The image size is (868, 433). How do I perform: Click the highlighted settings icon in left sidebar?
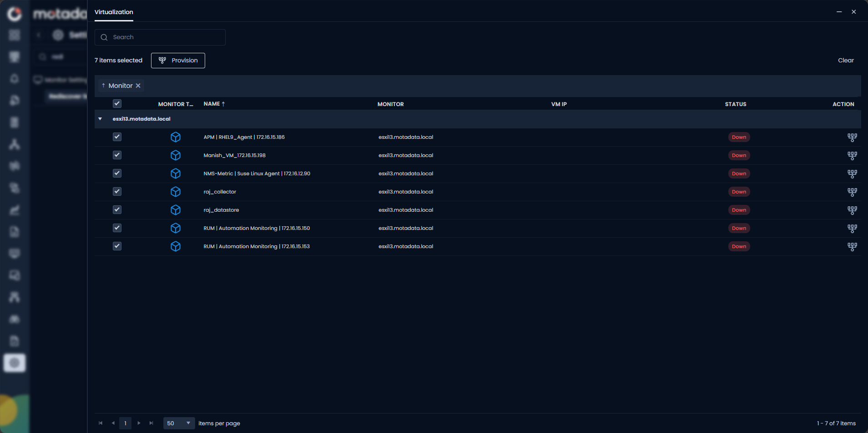[x=15, y=363]
